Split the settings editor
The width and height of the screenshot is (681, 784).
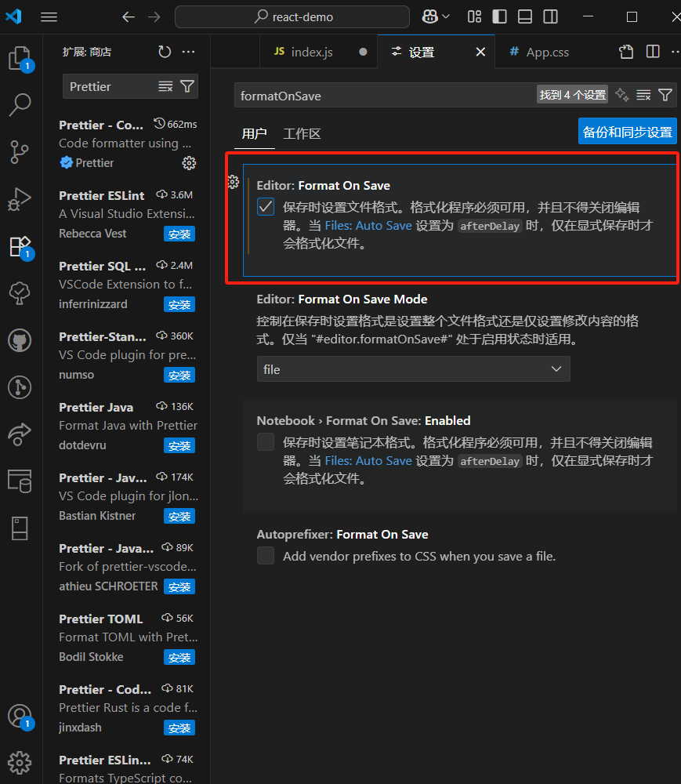tap(653, 50)
